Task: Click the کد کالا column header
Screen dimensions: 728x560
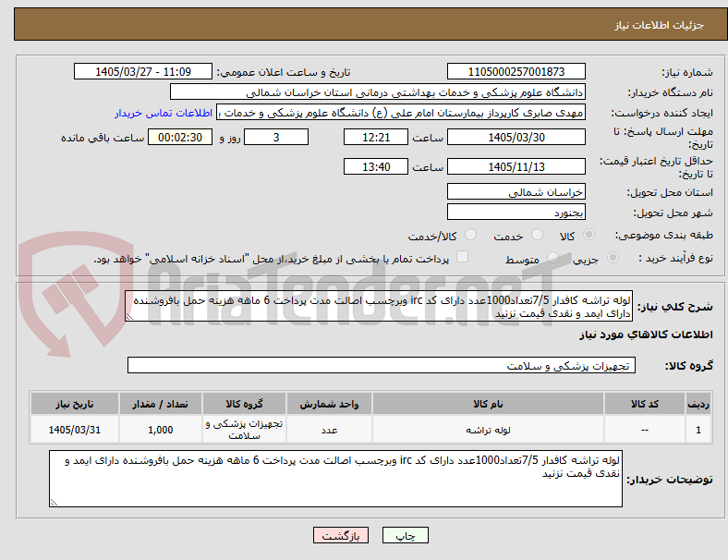Action: point(645,404)
